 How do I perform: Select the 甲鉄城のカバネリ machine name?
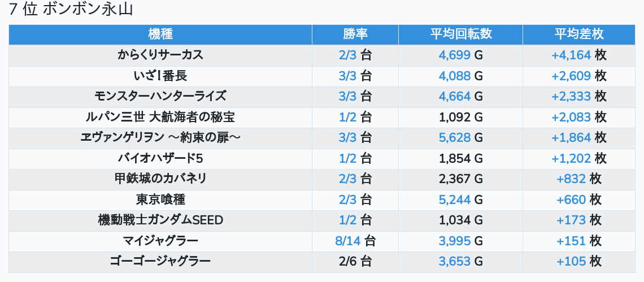pyautogui.click(x=160, y=179)
